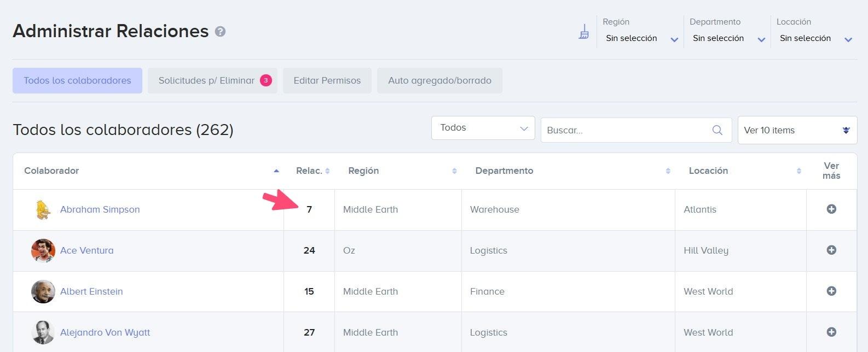The width and height of the screenshot is (868, 352).
Task: Open Albert Einstein's collaborator link
Action: pos(91,291)
